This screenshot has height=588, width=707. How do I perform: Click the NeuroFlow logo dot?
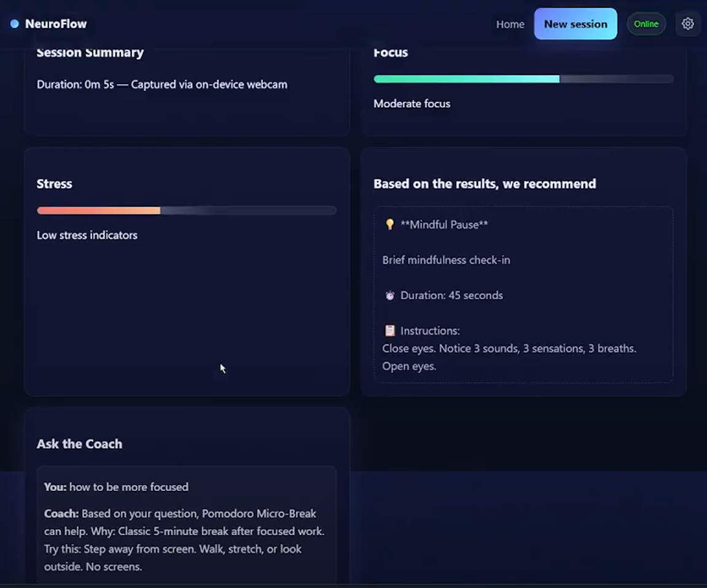coord(14,23)
